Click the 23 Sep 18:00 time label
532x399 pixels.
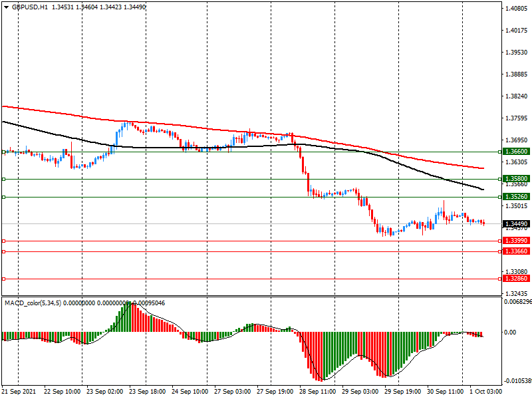[x=147, y=392]
